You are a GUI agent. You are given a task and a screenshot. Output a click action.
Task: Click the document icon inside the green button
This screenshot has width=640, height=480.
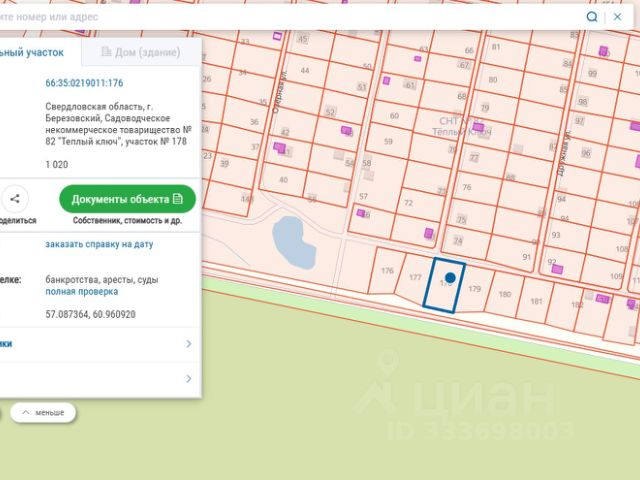click(x=178, y=199)
